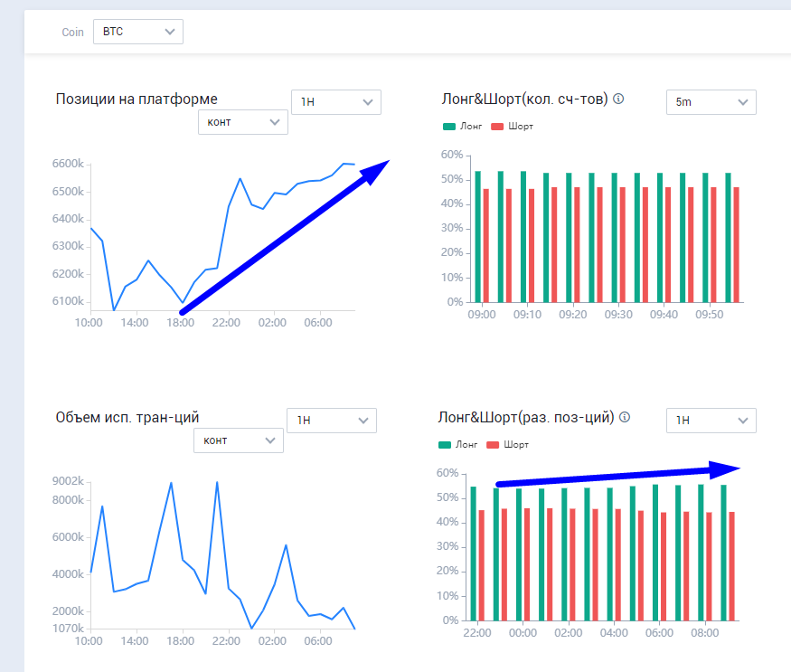Click the 09:00 green bar in кол. сч-тов chart

click(477, 237)
